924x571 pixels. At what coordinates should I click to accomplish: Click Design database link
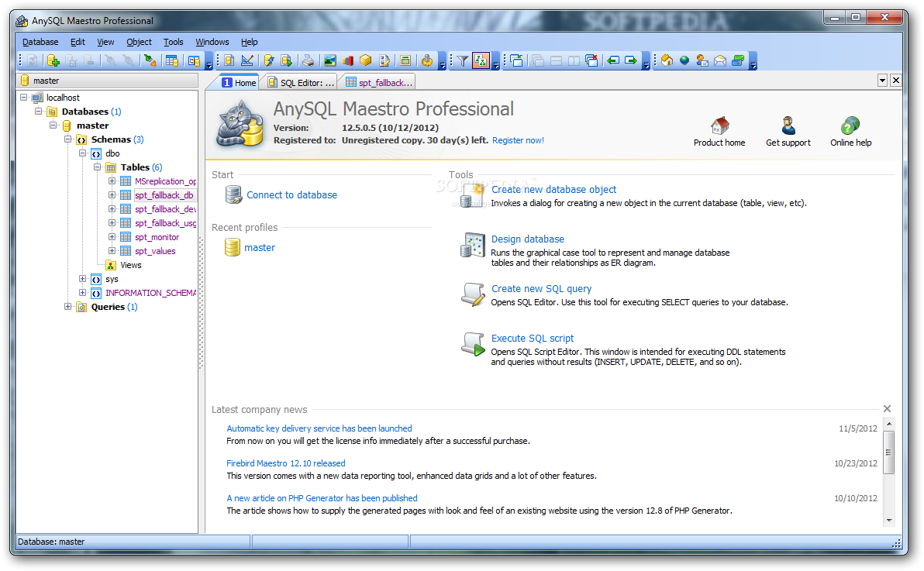528,239
